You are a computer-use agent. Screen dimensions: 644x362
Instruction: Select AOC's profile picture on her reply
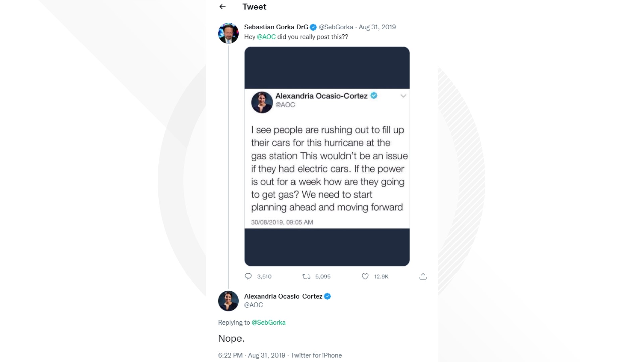click(228, 301)
